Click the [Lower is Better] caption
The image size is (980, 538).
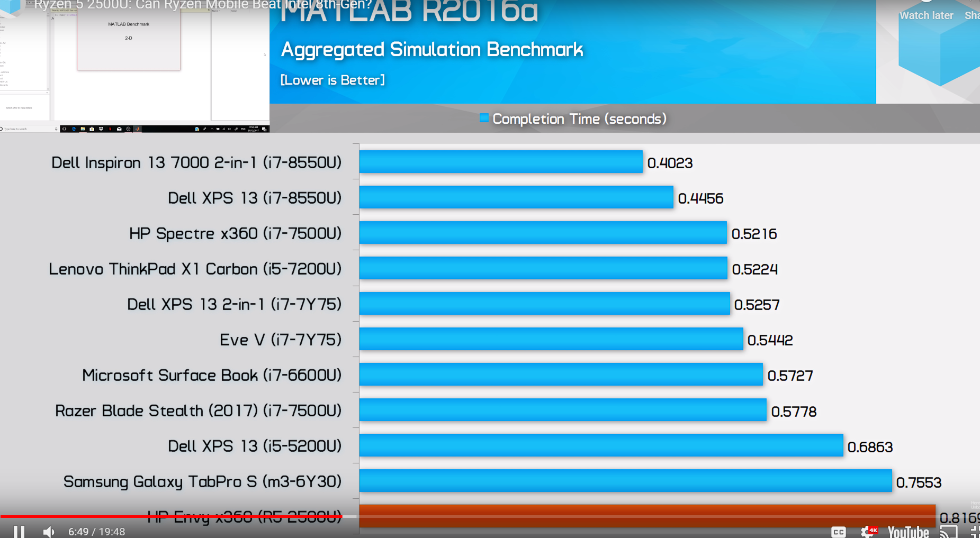[x=332, y=80]
